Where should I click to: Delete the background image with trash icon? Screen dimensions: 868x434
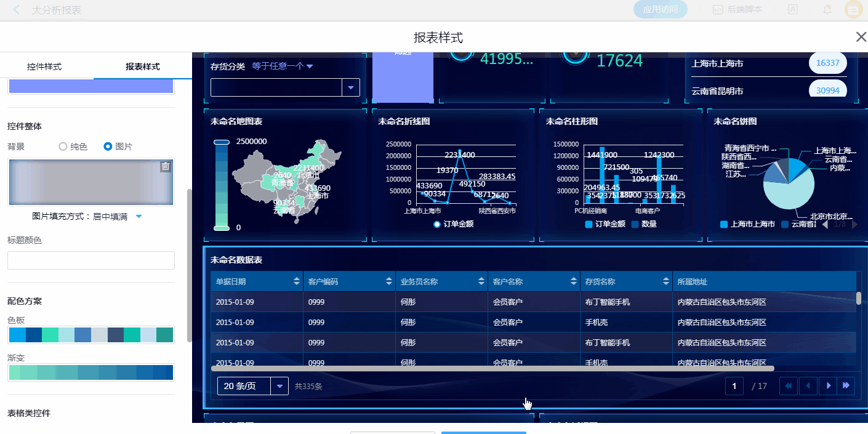(165, 166)
